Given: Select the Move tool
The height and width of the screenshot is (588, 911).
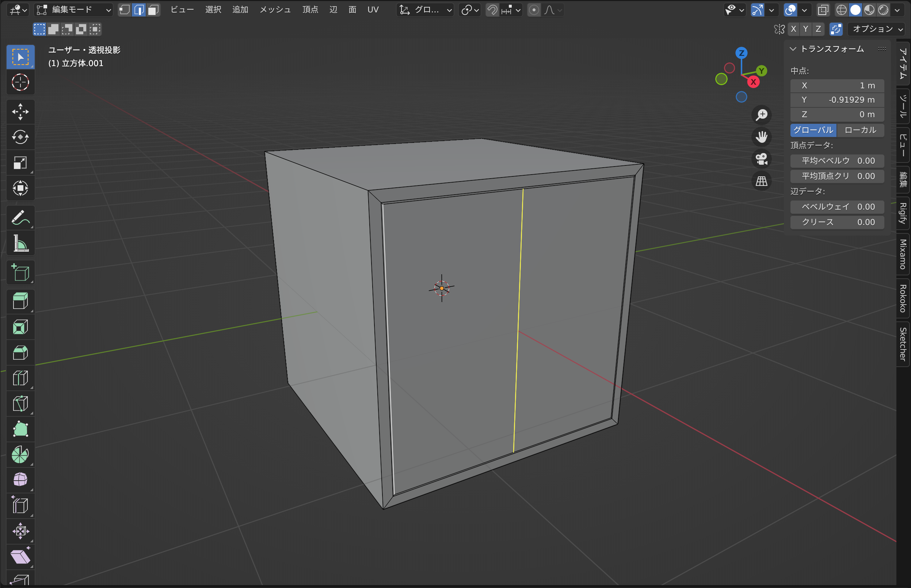Looking at the screenshot, I should coord(20,111).
